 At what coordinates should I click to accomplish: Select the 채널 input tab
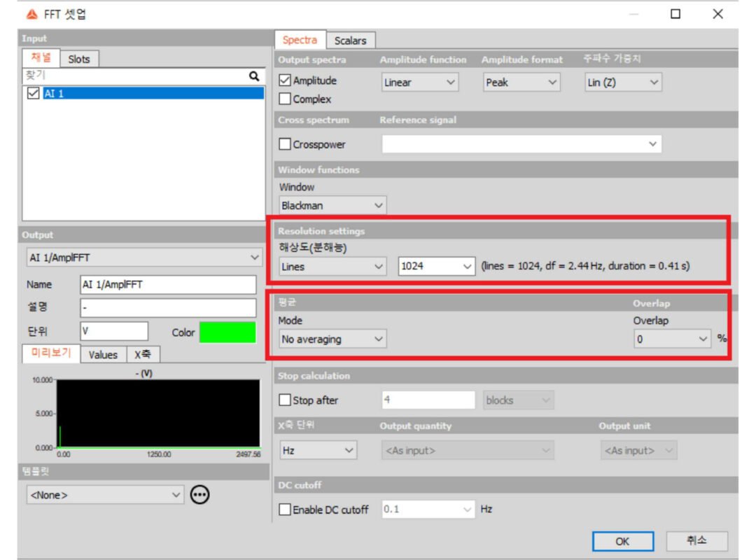(x=41, y=58)
